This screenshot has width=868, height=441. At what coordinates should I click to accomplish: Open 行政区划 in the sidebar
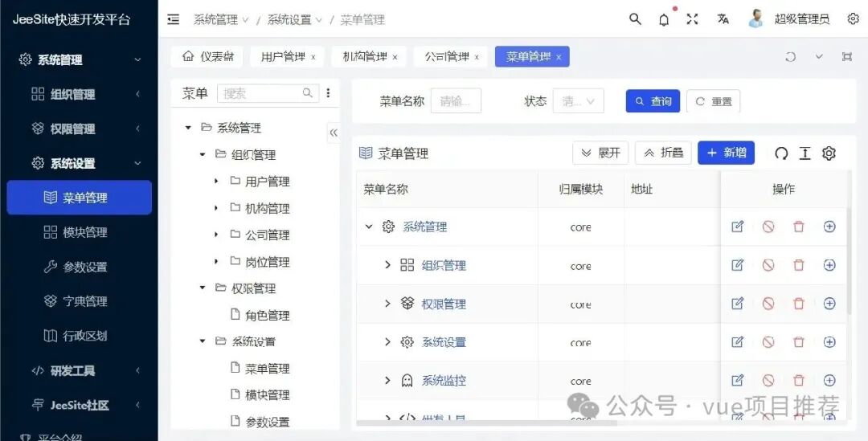(79, 335)
